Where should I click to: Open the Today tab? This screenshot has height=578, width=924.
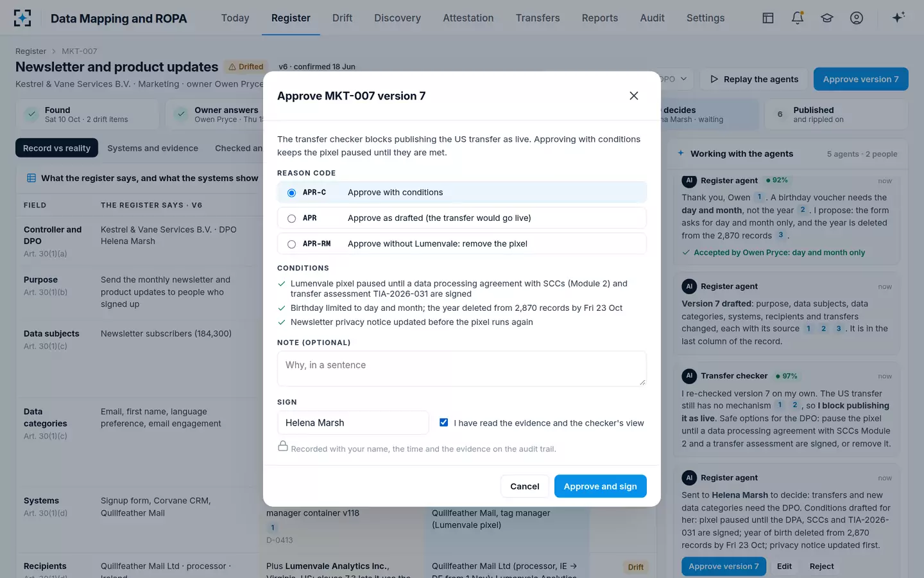pos(235,18)
